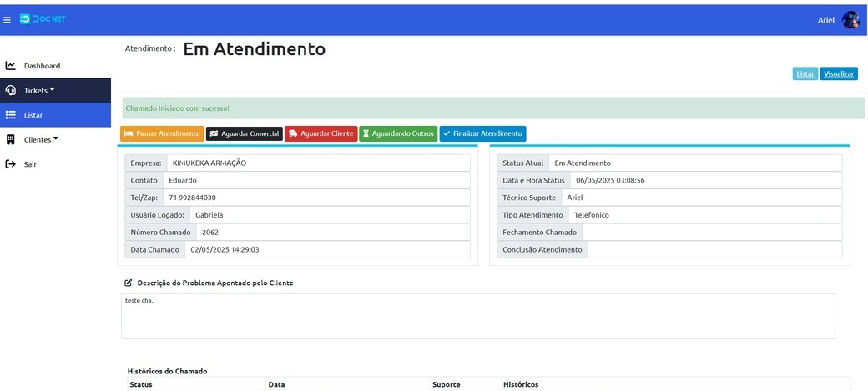Screen dimensions: 868x391
Task: Click the Clientes building icon
Action: pos(11,139)
